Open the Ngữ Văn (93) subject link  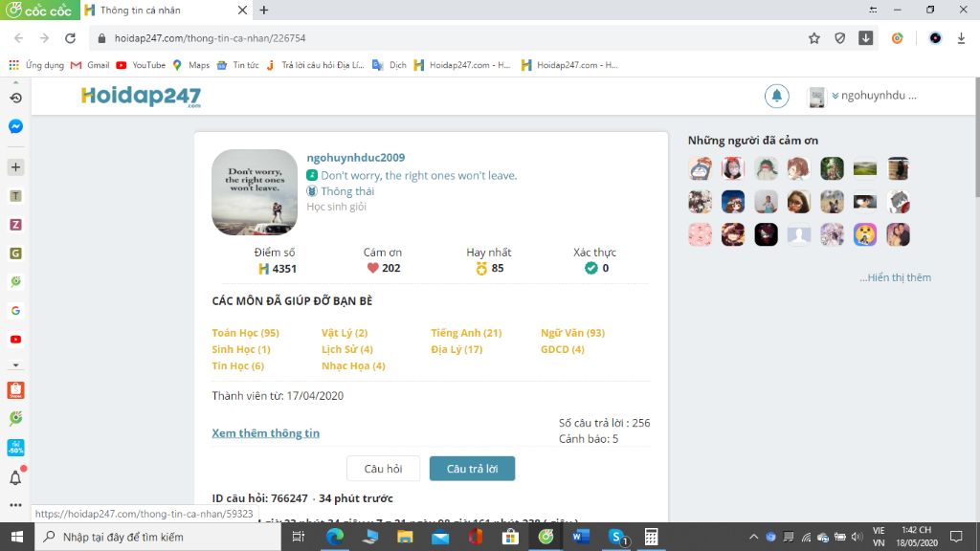tap(572, 333)
